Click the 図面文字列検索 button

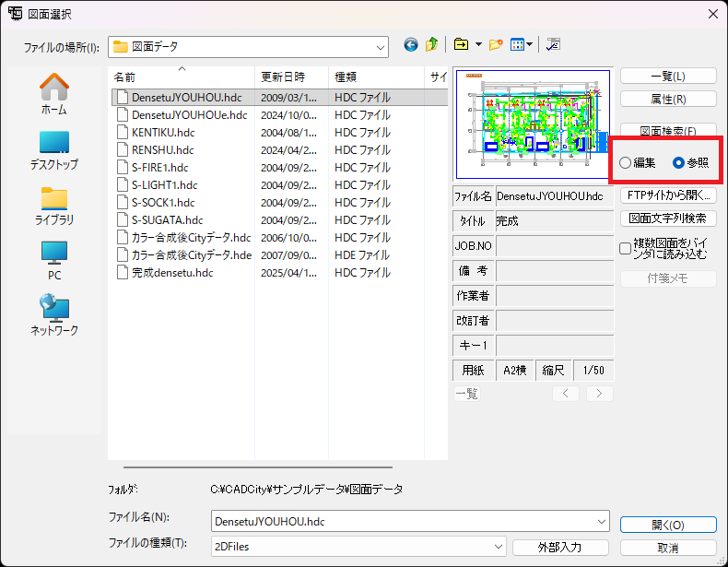[x=668, y=219]
